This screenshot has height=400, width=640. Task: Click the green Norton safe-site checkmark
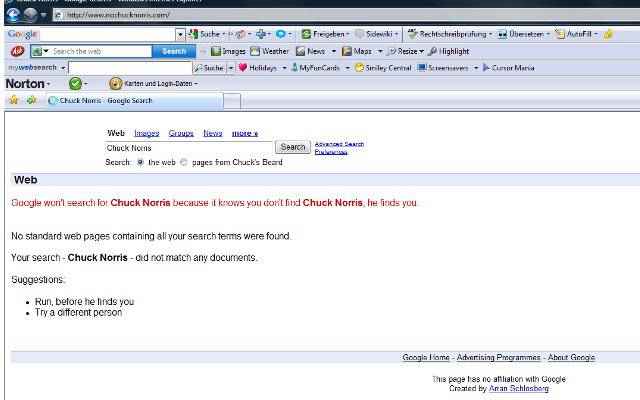point(75,84)
